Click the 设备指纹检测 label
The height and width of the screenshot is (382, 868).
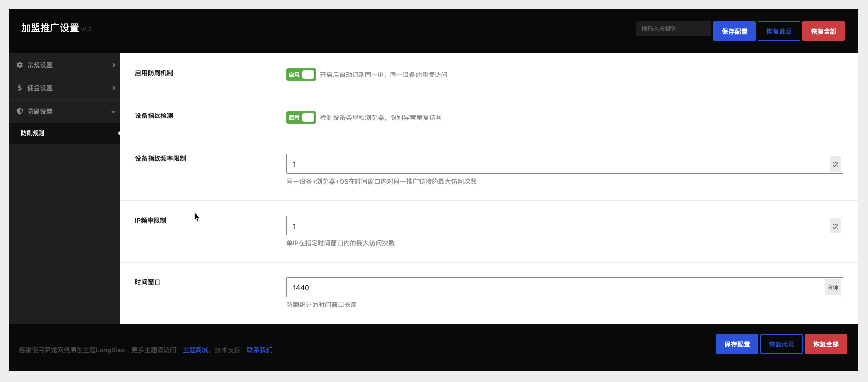pyautogui.click(x=154, y=115)
